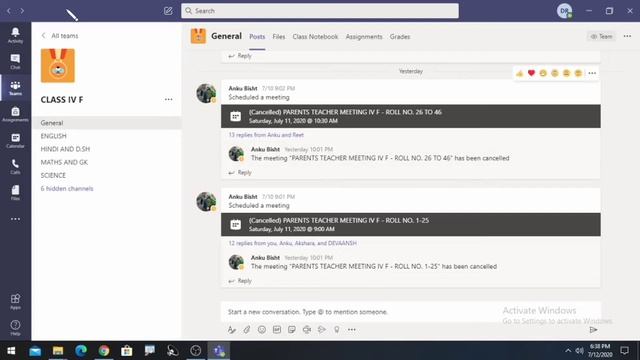Start Meet now from compose toolbar

click(x=307, y=329)
